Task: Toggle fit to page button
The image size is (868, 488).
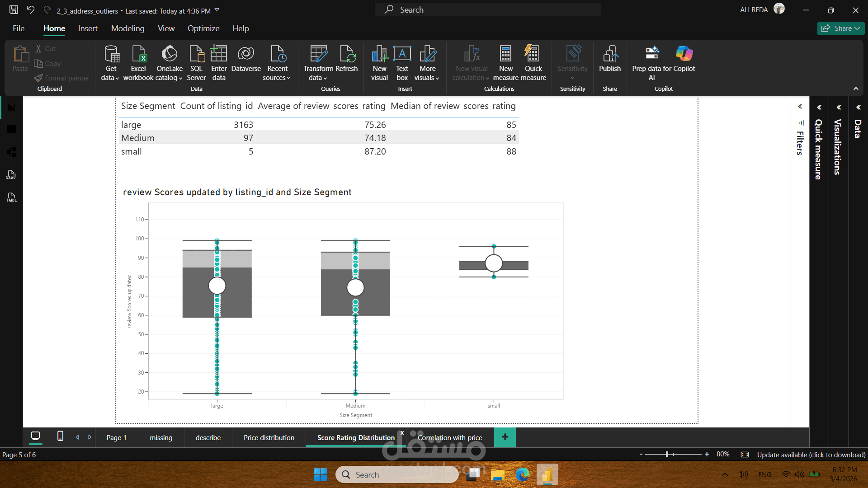Action: click(x=745, y=455)
